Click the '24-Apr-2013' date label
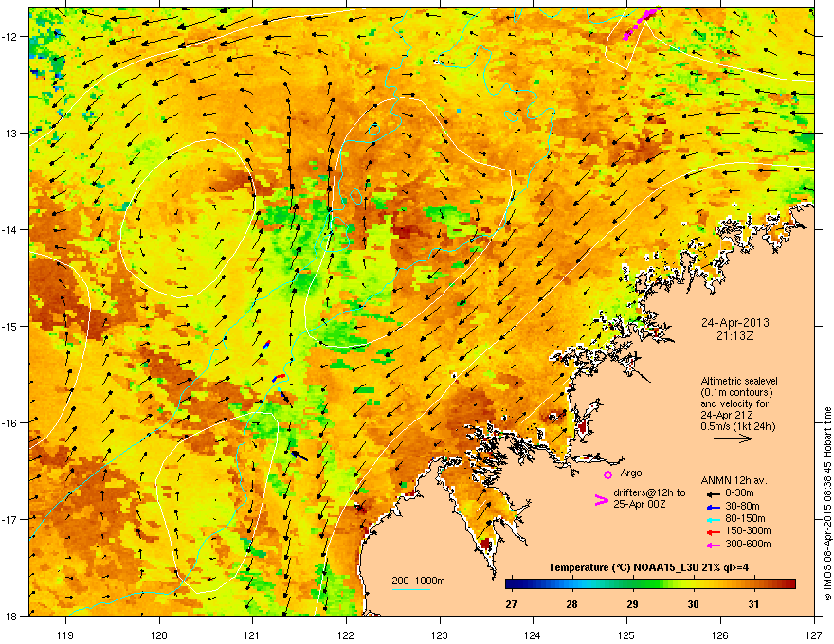 (x=735, y=323)
